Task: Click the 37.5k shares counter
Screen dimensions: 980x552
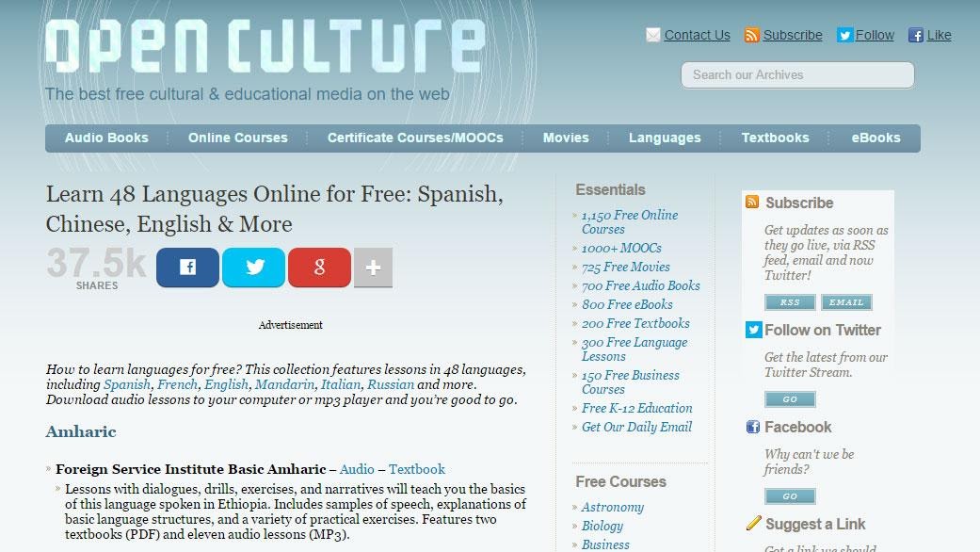Action: pos(96,268)
